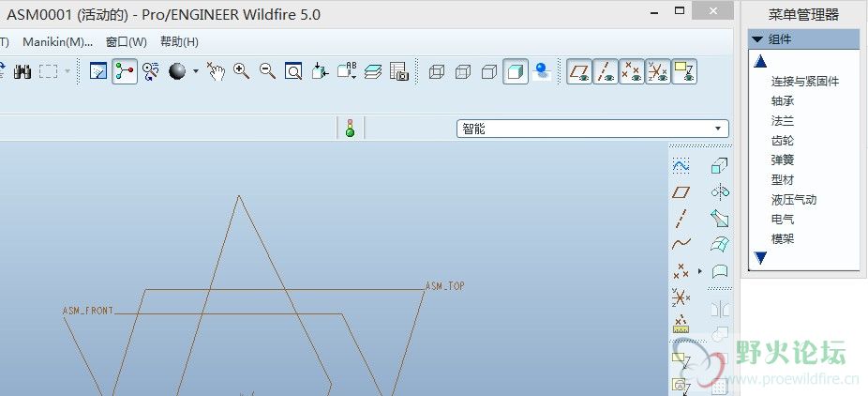Click the Refit to screen icon
This screenshot has height=396, width=868.
coord(293,71)
